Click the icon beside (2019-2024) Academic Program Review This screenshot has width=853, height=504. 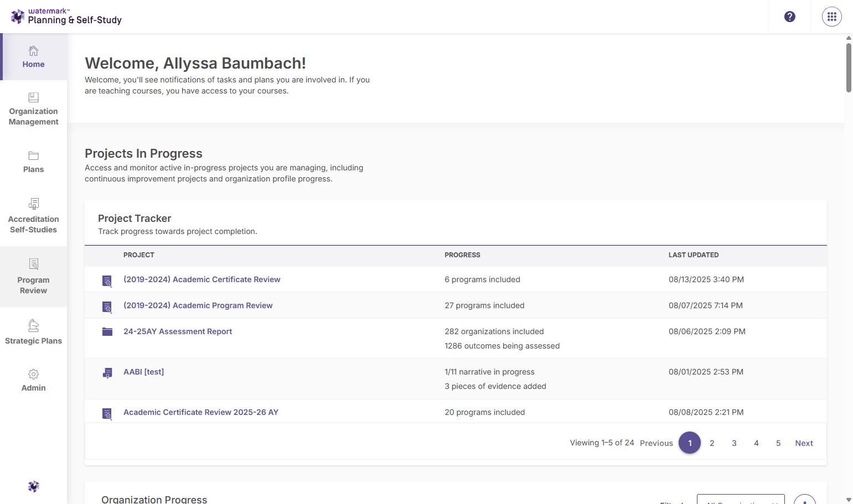coord(107,307)
